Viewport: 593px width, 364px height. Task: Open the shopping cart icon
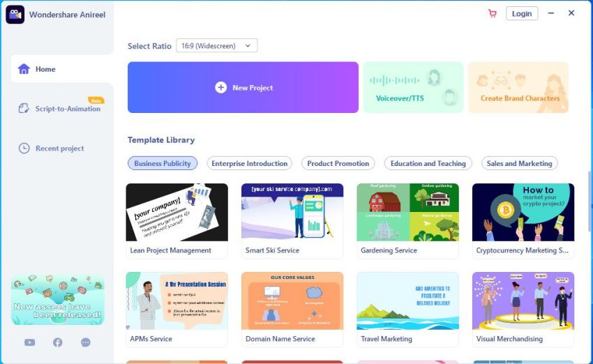pos(492,14)
